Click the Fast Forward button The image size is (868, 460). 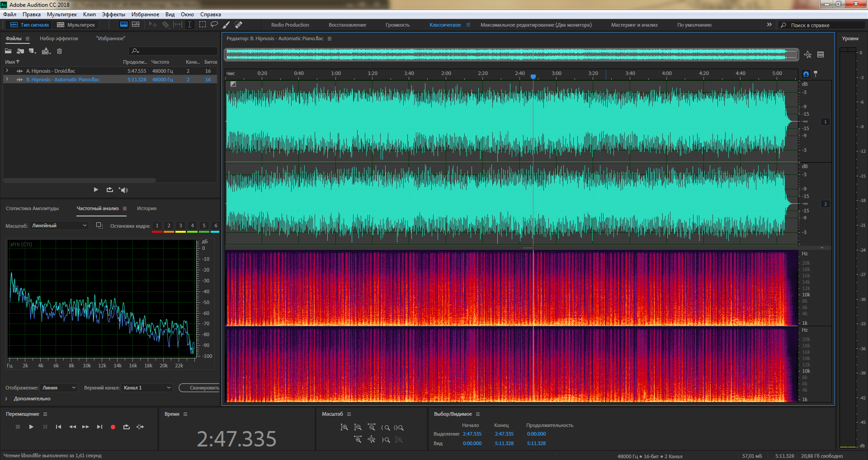85,427
